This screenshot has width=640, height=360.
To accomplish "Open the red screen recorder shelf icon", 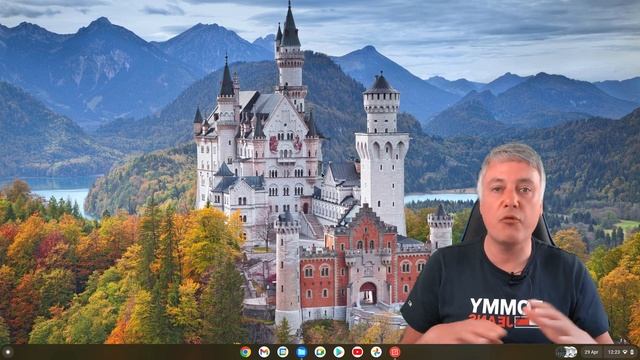I will click(x=395, y=352).
